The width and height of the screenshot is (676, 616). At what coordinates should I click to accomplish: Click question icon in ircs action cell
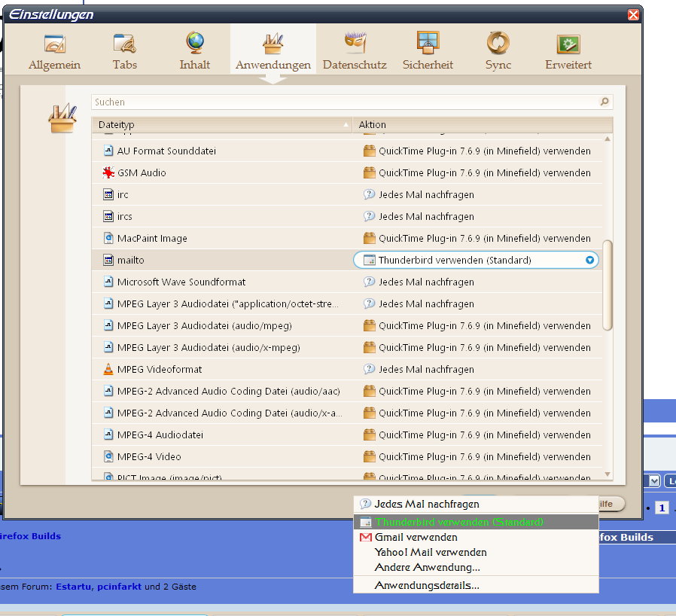[369, 215]
